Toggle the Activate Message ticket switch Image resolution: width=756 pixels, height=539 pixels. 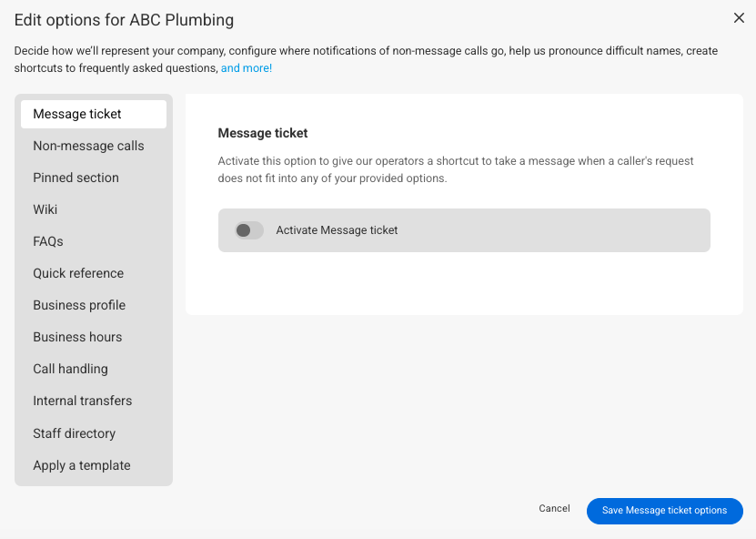[248, 230]
